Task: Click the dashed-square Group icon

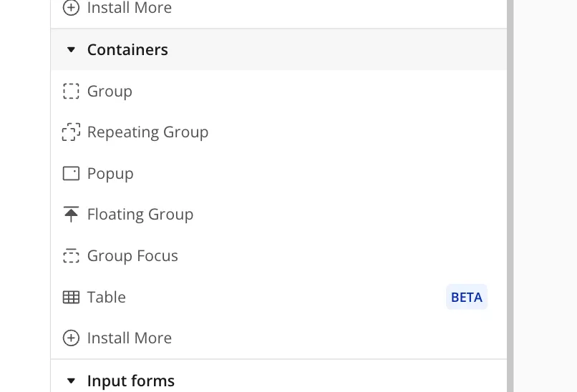Action: [x=71, y=92]
